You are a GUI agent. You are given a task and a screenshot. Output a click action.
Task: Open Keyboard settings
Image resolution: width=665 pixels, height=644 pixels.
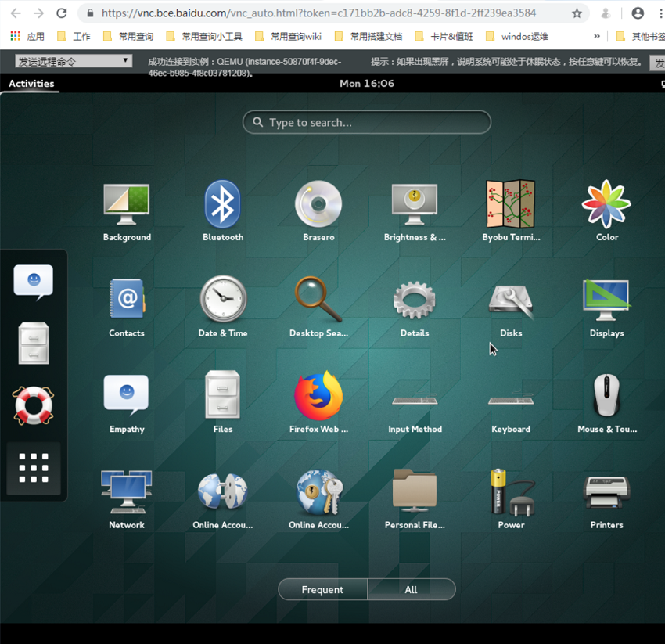click(511, 411)
